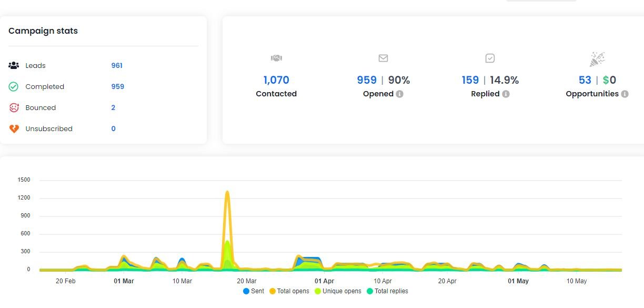This screenshot has width=644, height=308.
Task: Click the red Bounced sad-face icon
Action: 14,108
